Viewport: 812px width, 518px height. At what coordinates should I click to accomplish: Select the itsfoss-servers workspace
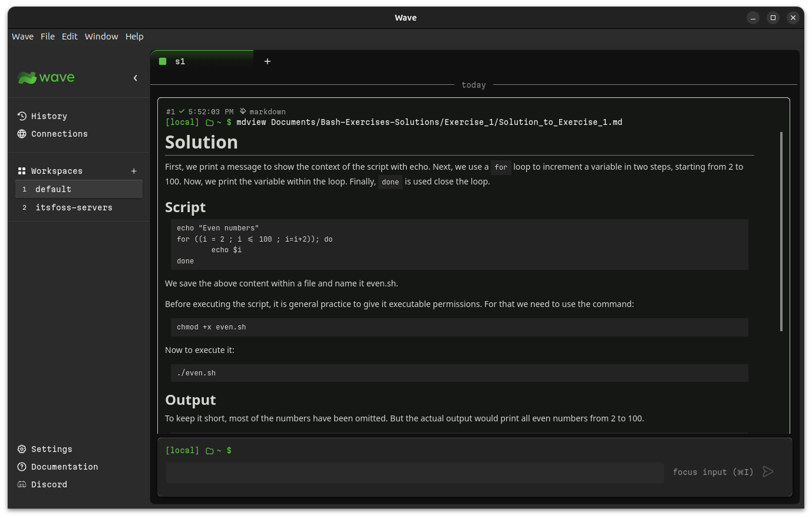click(x=74, y=207)
